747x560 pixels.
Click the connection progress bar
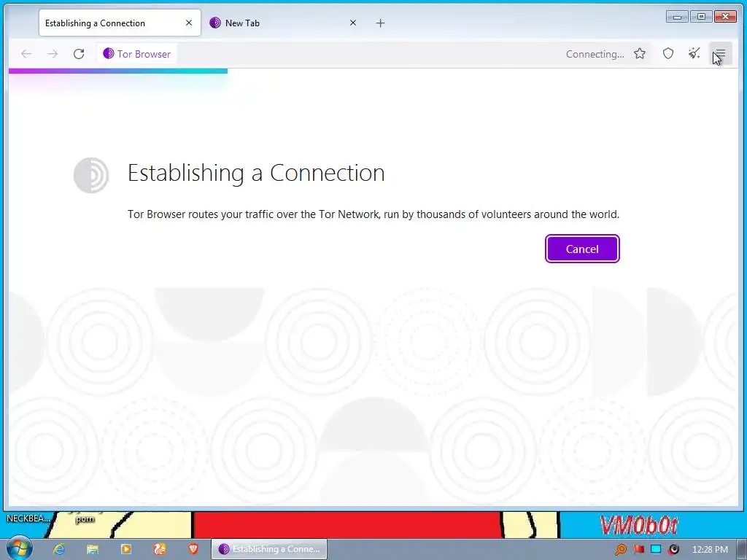[x=118, y=71]
